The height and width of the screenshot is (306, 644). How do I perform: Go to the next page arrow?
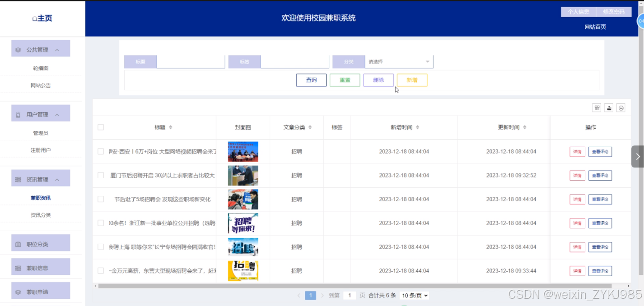(322, 296)
